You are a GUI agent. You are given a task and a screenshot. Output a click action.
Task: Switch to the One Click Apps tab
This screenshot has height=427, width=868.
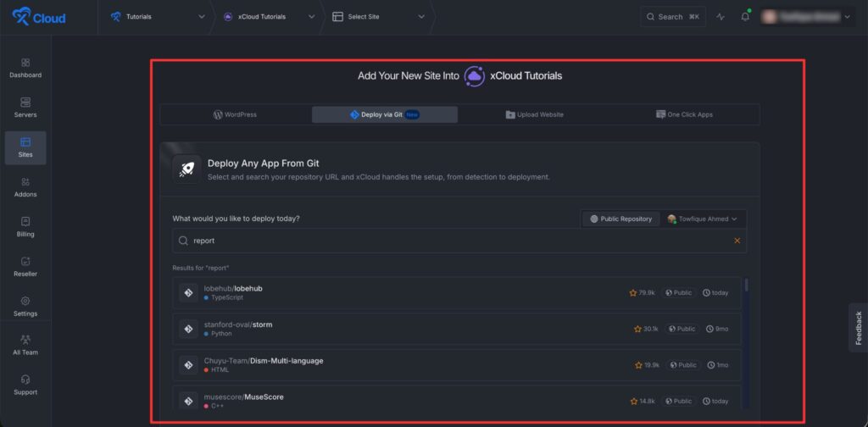pyautogui.click(x=684, y=114)
